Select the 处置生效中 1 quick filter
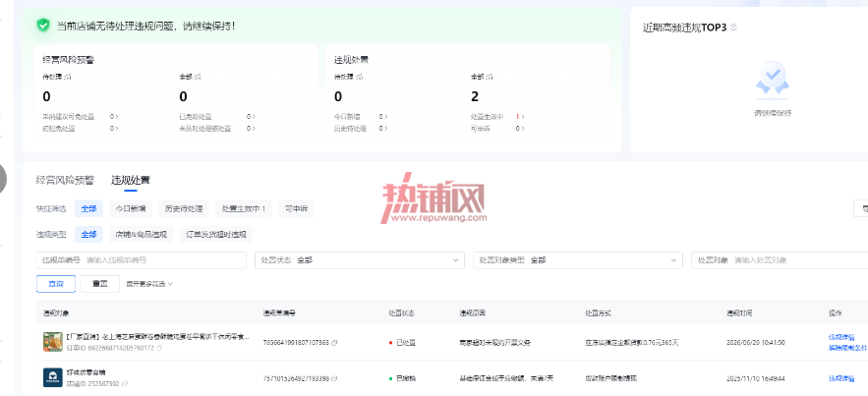Screen dimensions: 868x396 [244, 208]
